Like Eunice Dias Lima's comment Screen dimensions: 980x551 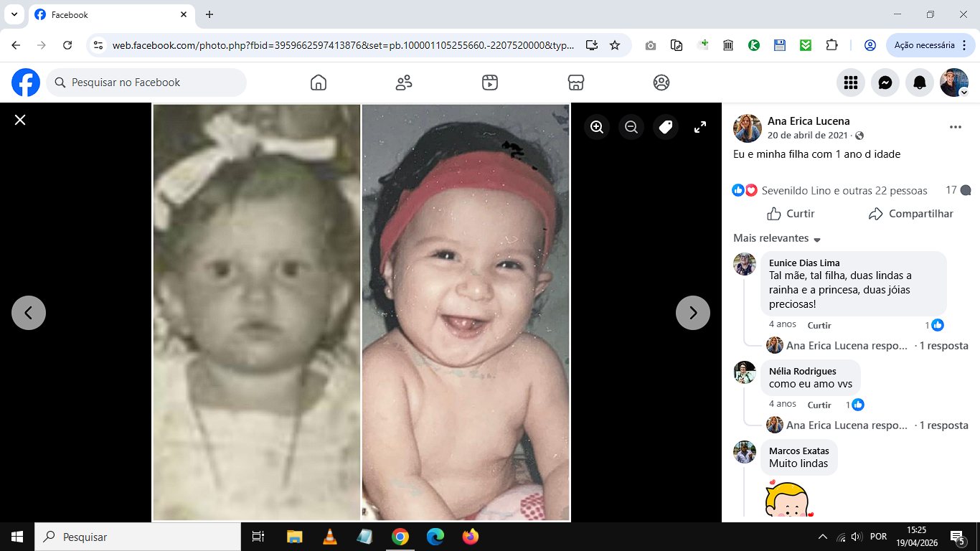tap(819, 325)
